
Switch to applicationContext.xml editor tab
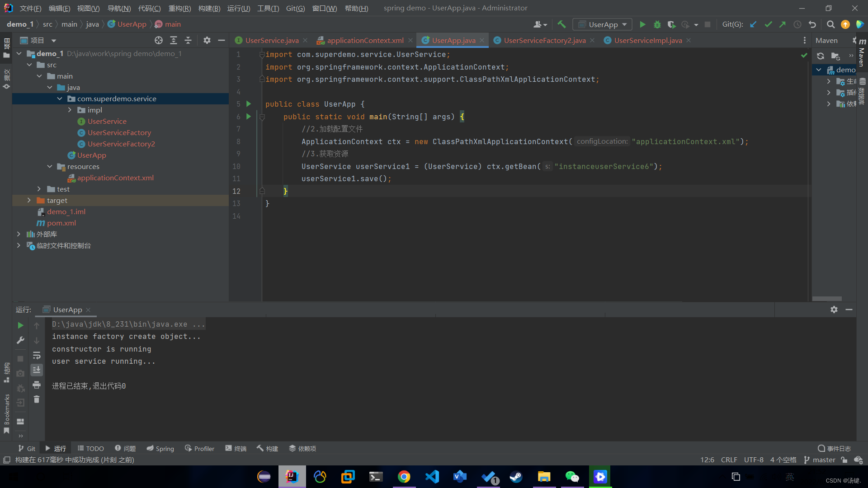pos(365,40)
